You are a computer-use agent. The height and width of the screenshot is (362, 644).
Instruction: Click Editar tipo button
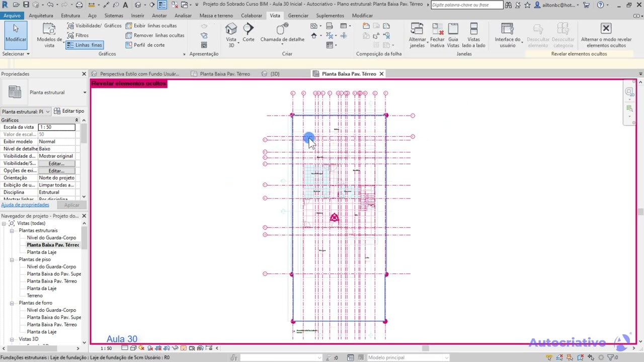click(69, 111)
